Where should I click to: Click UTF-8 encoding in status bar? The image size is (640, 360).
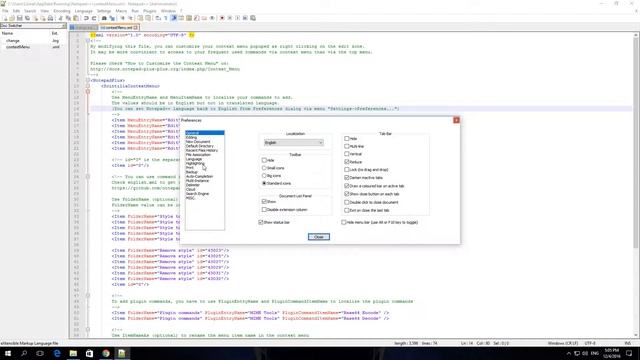590,343
